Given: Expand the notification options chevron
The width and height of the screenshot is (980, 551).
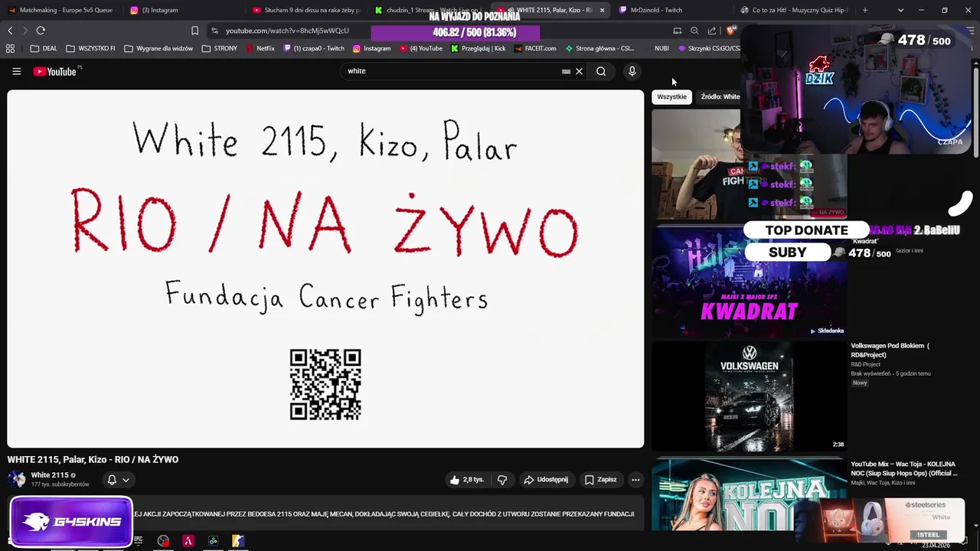Looking at the screenshot, I should coord(126,480).
